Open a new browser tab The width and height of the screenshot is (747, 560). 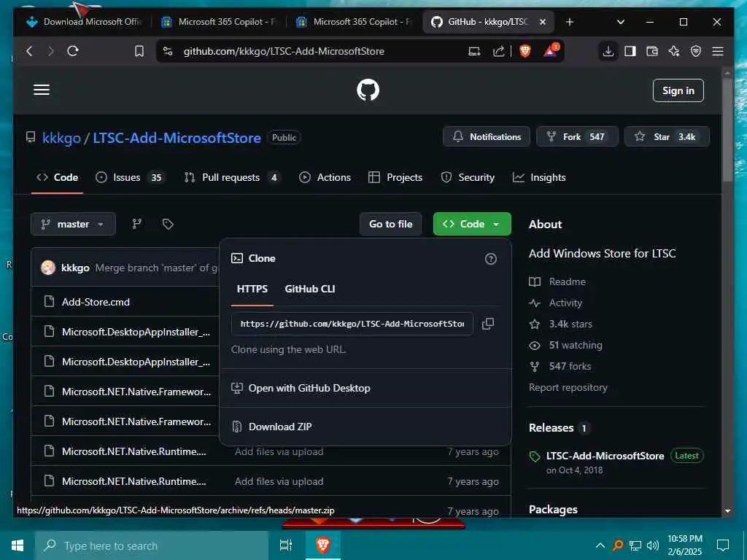569,22
